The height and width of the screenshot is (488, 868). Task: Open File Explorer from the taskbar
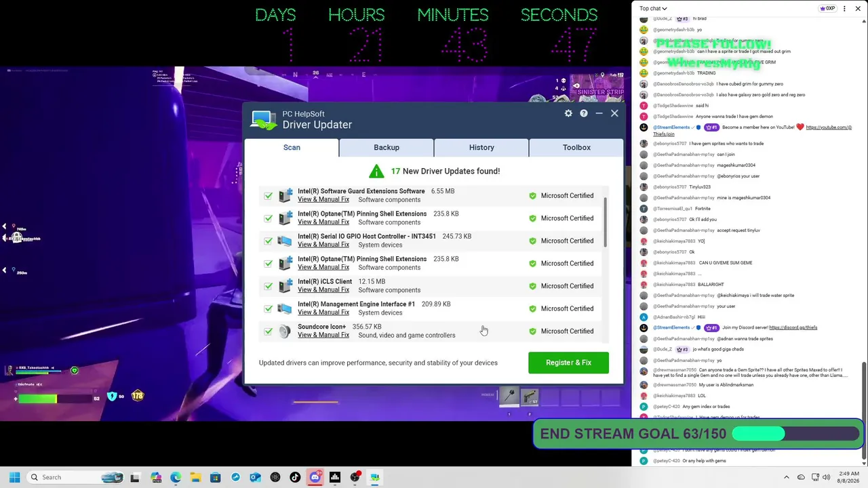point(195,477)
